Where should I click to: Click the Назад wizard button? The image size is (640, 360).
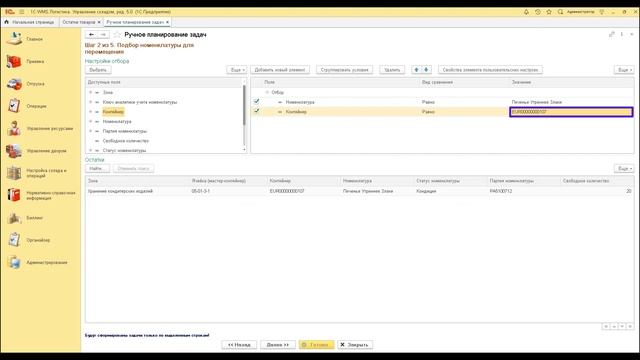239,344
